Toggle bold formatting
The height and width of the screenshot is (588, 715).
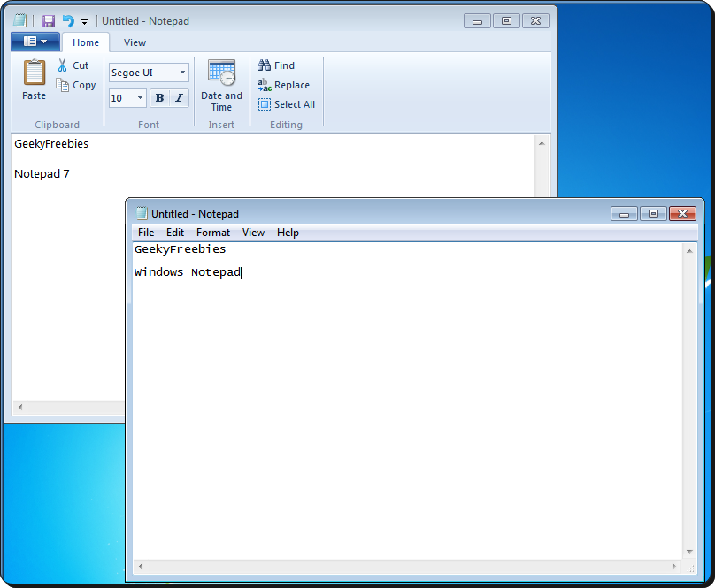click(158, 97)
